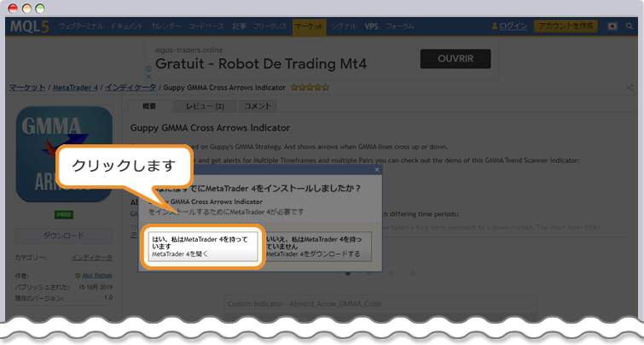Click the five-star rating
The image size is (644, 345).
click(310, 87)
